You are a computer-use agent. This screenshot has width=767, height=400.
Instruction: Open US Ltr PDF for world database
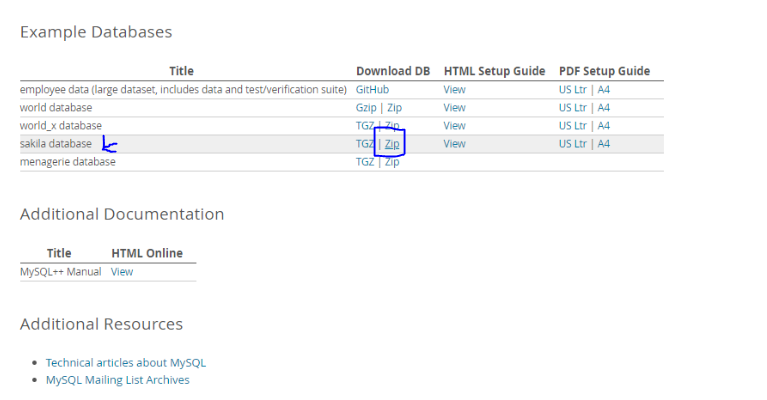(x=573, y=108)
